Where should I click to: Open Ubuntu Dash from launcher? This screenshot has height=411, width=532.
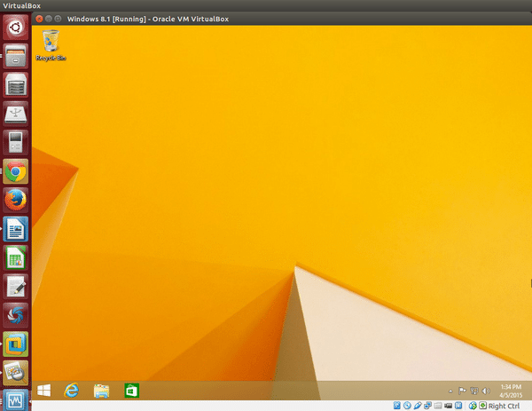(15, 28)
